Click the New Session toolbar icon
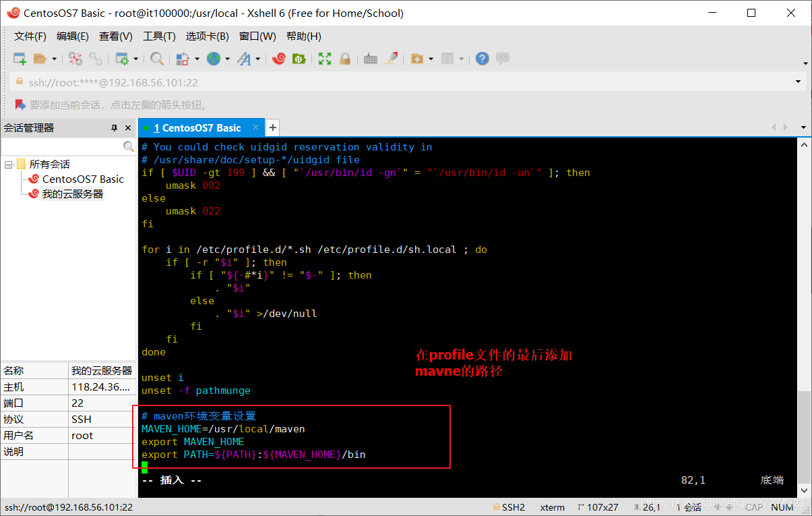This screenshot has width=812, height=516. tap(20, 59)
